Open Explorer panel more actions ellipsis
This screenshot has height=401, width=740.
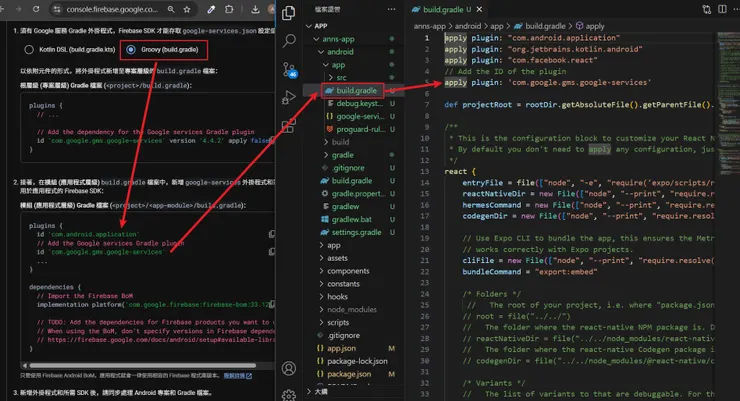(x=391, y=9)
